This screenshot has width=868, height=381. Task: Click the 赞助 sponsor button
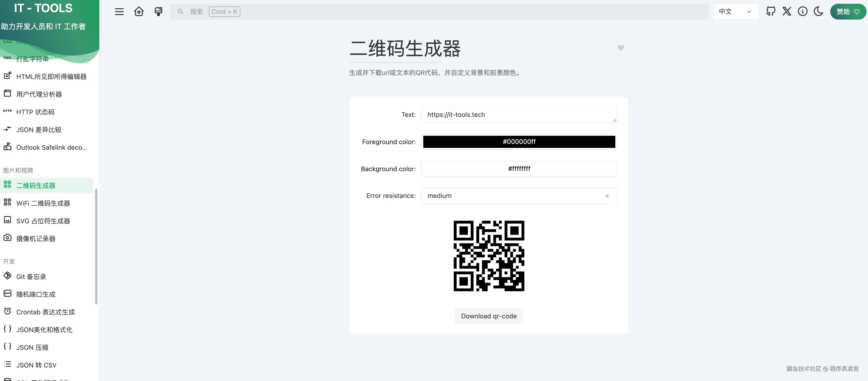click(x=848, y=12)
